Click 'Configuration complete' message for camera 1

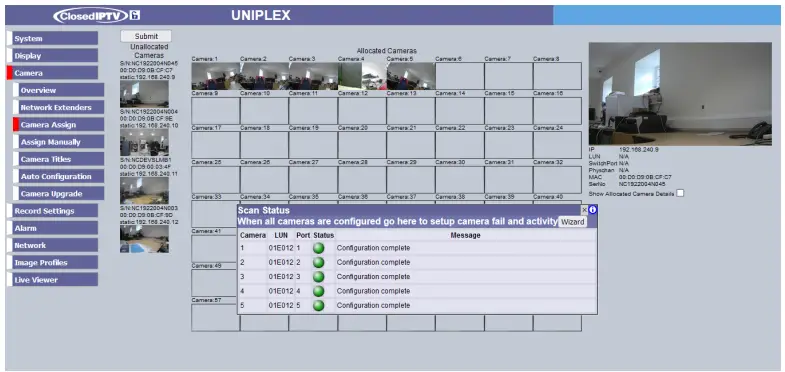pyautogui.click(x=373, y=248)
